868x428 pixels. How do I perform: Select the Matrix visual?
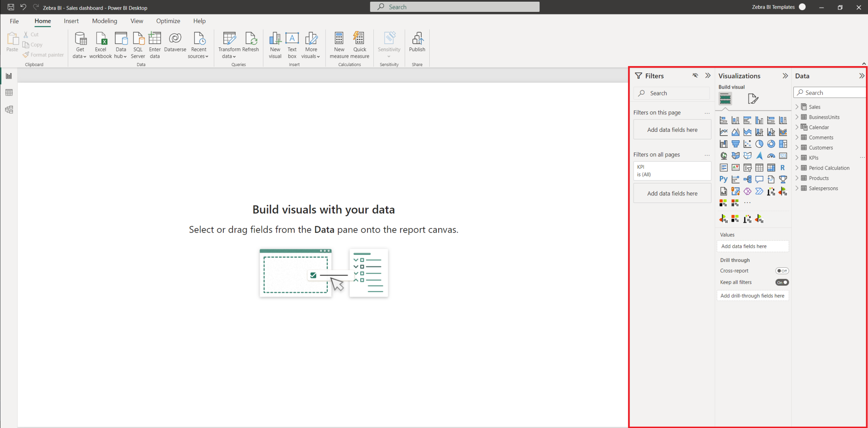tap(771, 168)
